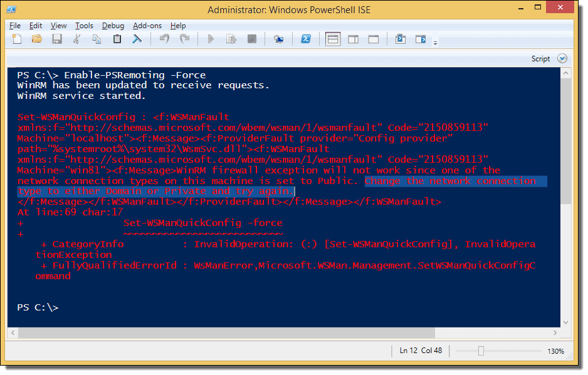The image size is (588, 375).
Task: Open the View menu
Action: pyautogui.click(x=58, y=26)
